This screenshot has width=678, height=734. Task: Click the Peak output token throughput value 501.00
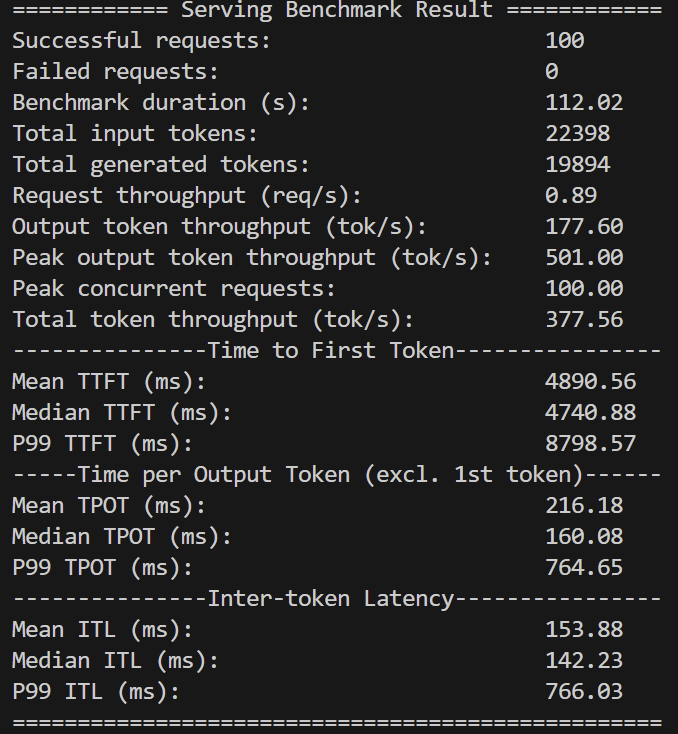click(x=584, y=258)
